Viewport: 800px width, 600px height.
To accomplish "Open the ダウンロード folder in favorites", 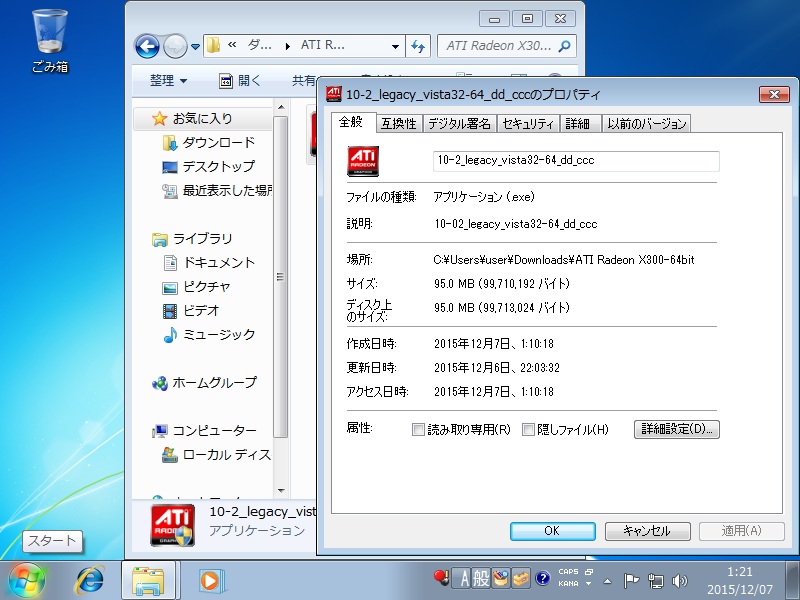I will 209,142.
